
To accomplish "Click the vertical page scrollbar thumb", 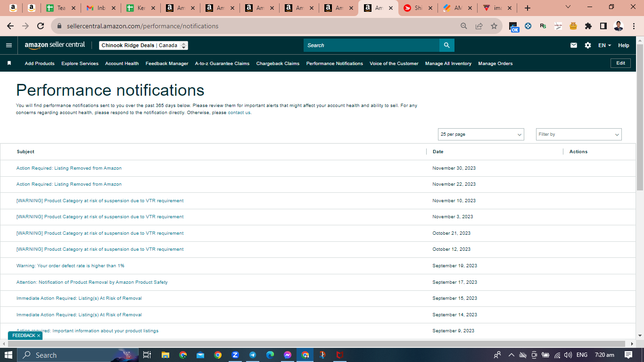I will tap(640, 117).
